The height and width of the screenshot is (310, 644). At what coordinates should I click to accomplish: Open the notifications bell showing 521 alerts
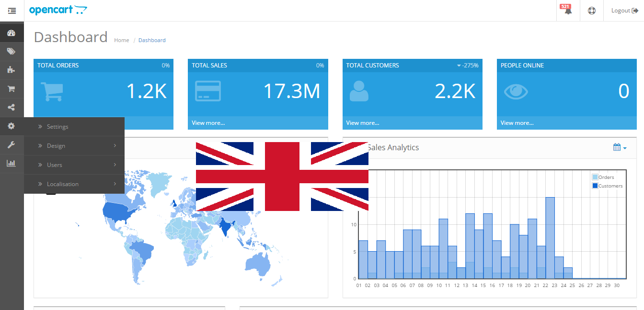click(x=567, y=10)
